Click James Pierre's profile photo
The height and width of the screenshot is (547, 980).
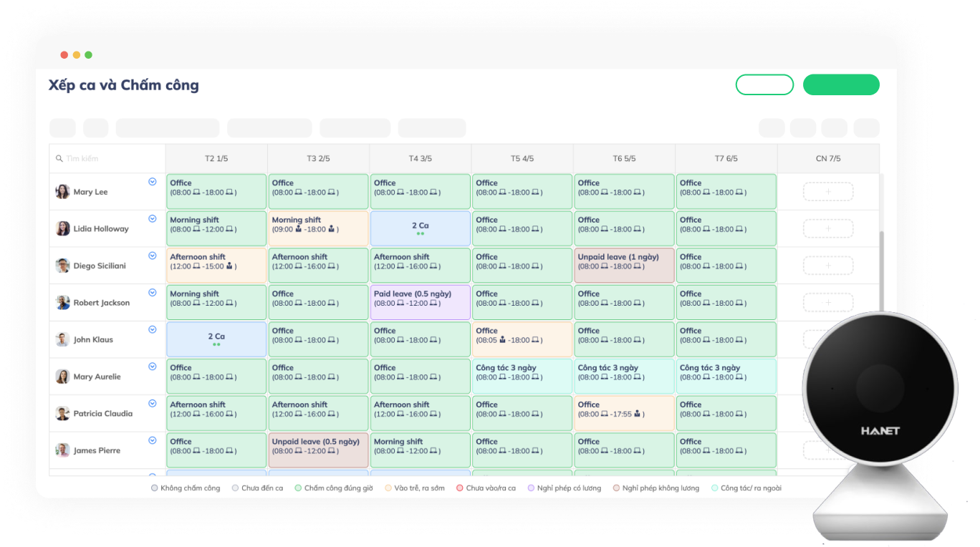click(x=63, y=450)
